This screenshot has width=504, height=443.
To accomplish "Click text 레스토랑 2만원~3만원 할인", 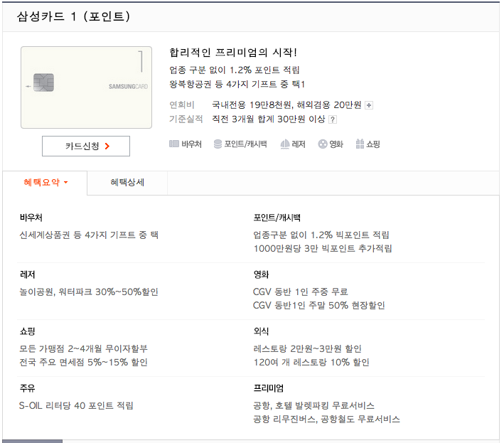I will tap(307, 349).
